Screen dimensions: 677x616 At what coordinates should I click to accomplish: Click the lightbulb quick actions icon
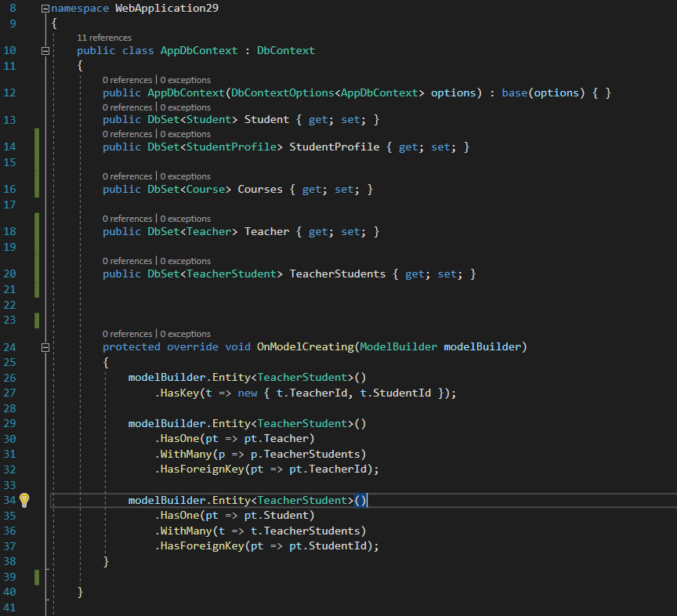[24, 500]
